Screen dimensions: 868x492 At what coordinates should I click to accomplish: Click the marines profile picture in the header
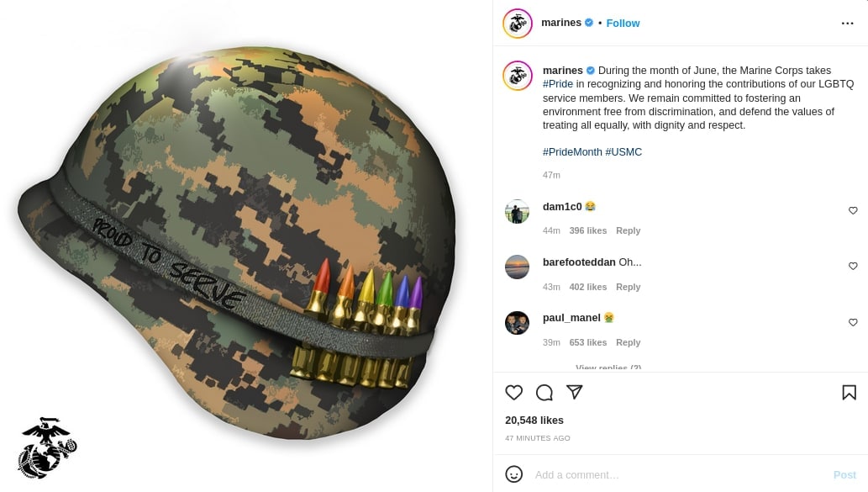tap(517, 24)
